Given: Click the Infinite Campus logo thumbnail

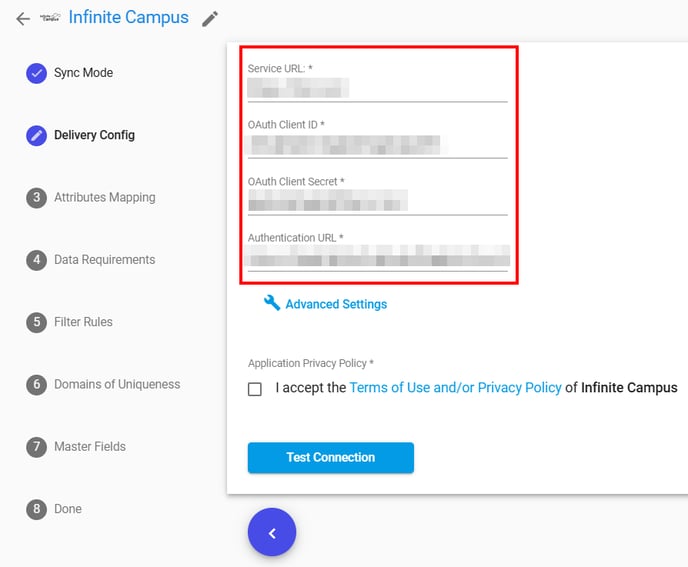Looking at the screenshot, I should [50, 18].
